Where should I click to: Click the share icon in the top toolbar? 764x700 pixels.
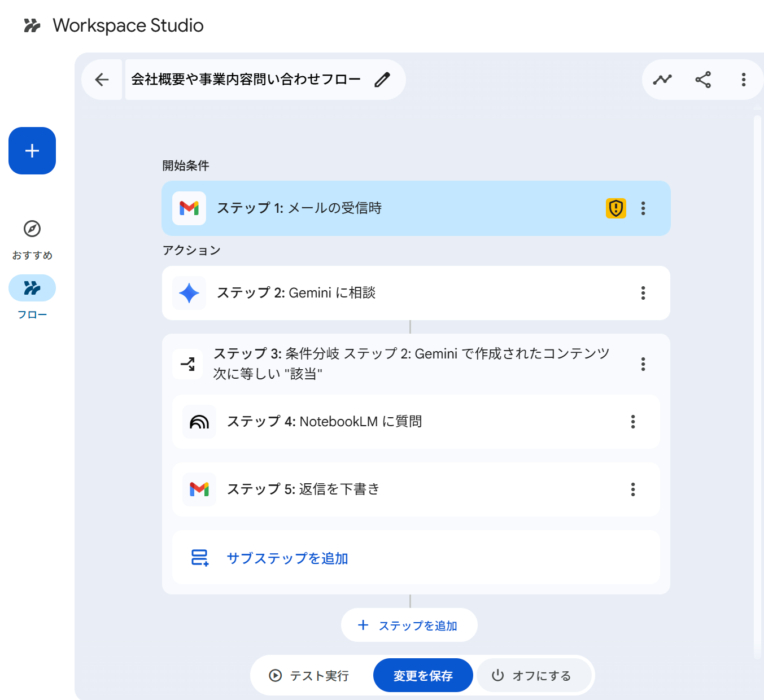pos(703,80)
